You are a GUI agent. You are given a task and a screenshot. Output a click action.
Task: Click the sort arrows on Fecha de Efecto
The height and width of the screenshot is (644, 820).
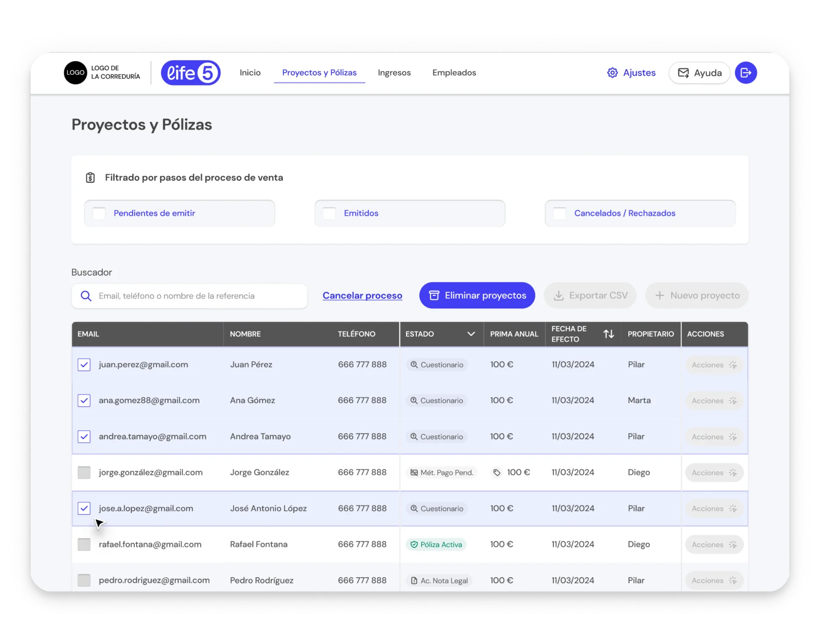pos(609,334)
